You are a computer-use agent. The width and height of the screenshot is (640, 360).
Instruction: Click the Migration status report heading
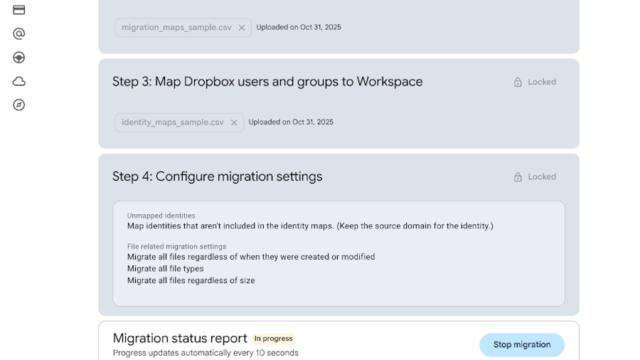pos(180,338)
